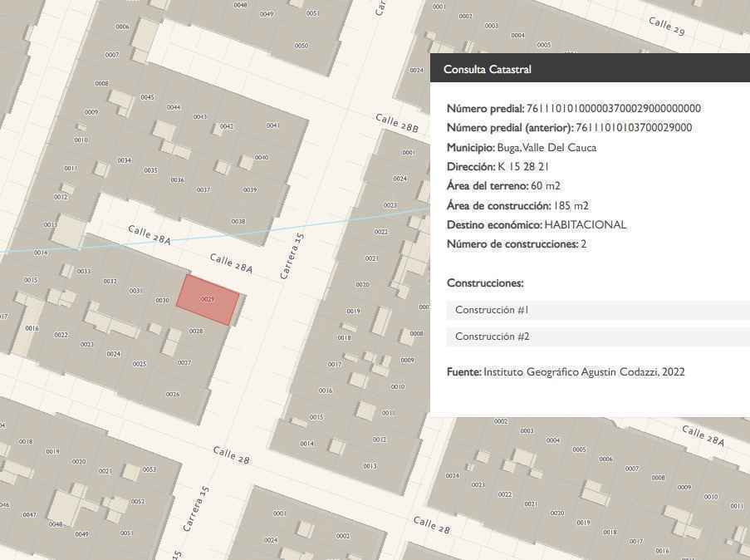Click parcel 0050 at the top
The height and width of the screenshot is (560, 750).
301,46
